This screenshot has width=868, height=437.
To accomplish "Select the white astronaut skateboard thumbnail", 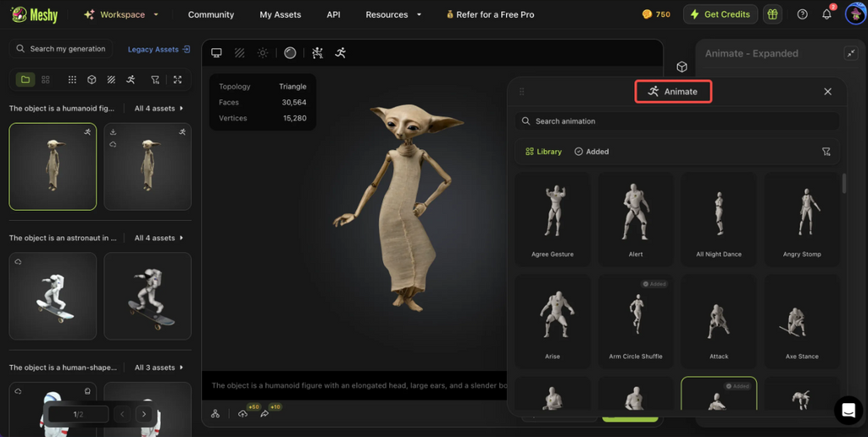I will coord(53,296).
